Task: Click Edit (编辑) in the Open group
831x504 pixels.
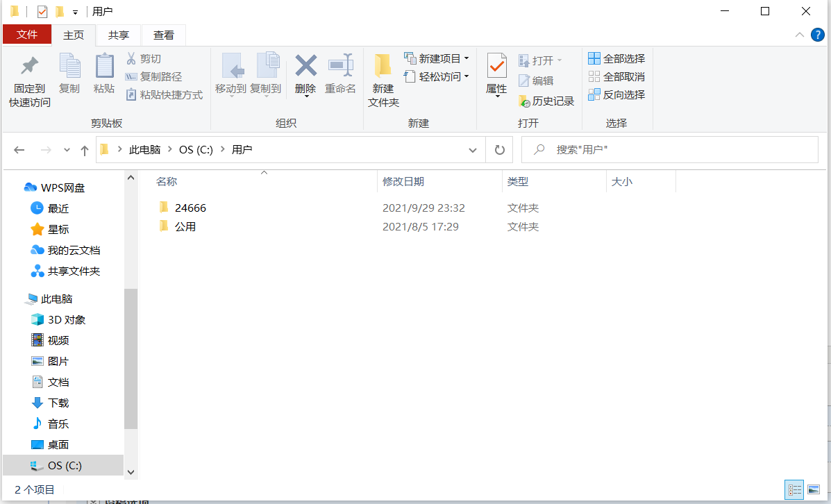Action: pyautogui.click(x=536, y=81)
